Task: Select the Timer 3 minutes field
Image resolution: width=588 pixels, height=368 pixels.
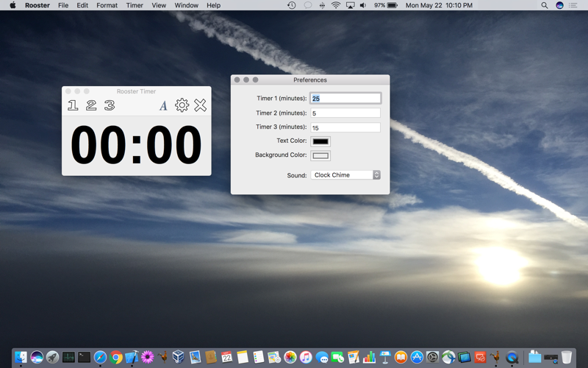Action: (345, 127)
